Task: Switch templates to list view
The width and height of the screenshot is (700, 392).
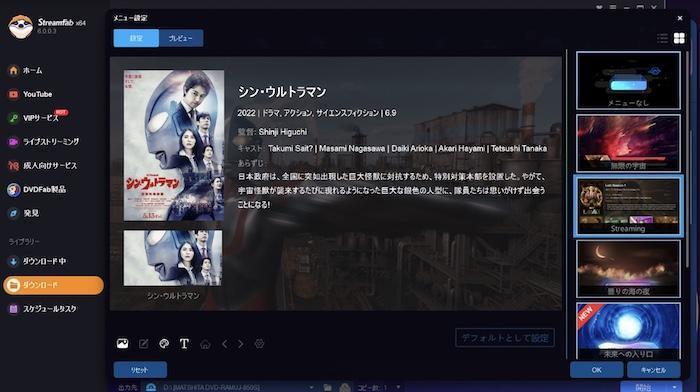Action: [662, 38]
